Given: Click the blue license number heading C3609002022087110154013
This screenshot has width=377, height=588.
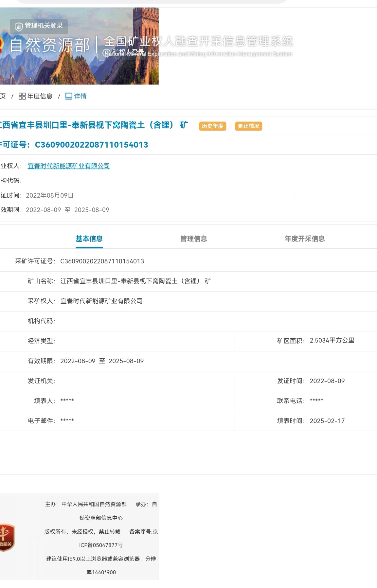Looking at the screenshot, I should point(91,145).
